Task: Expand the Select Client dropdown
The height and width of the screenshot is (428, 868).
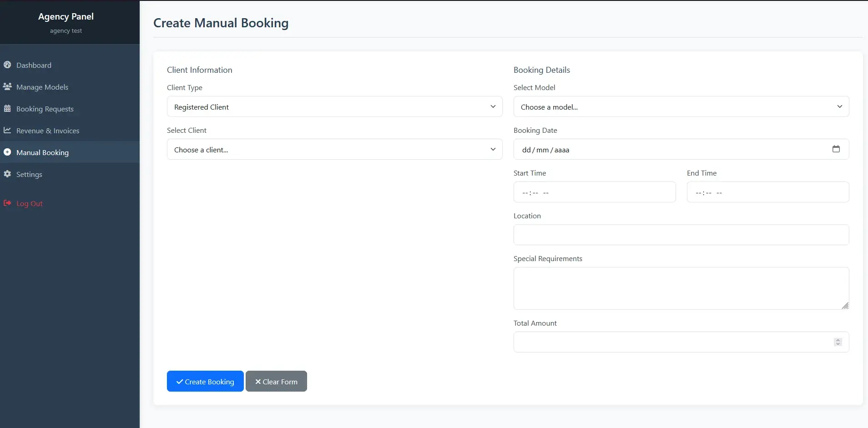Action: click(x=334, y=150)
